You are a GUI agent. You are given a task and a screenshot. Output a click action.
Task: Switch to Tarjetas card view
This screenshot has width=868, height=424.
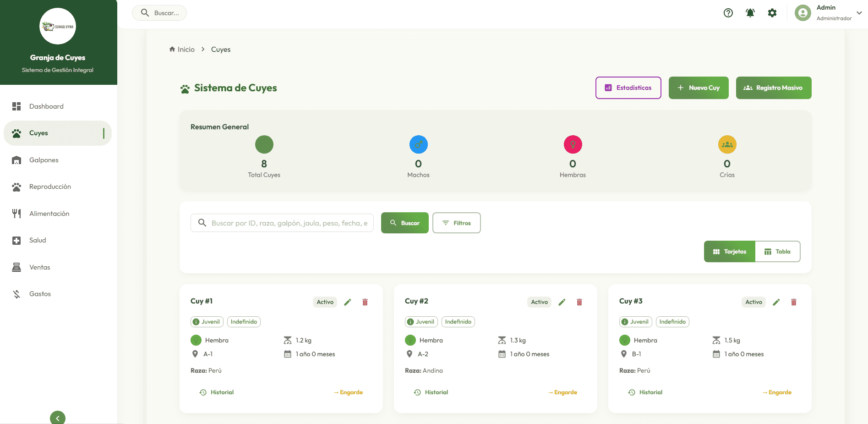(x=729, y=252)
